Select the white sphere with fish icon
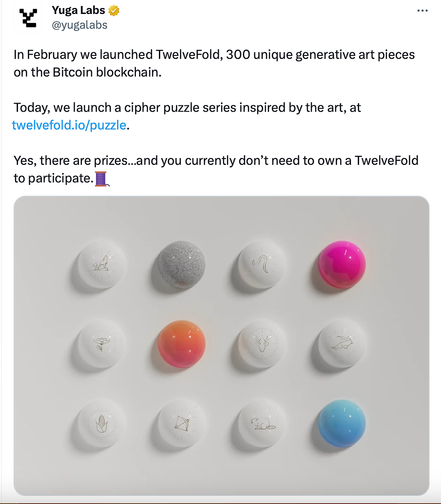The image size is (441, 504). [342, 344]
